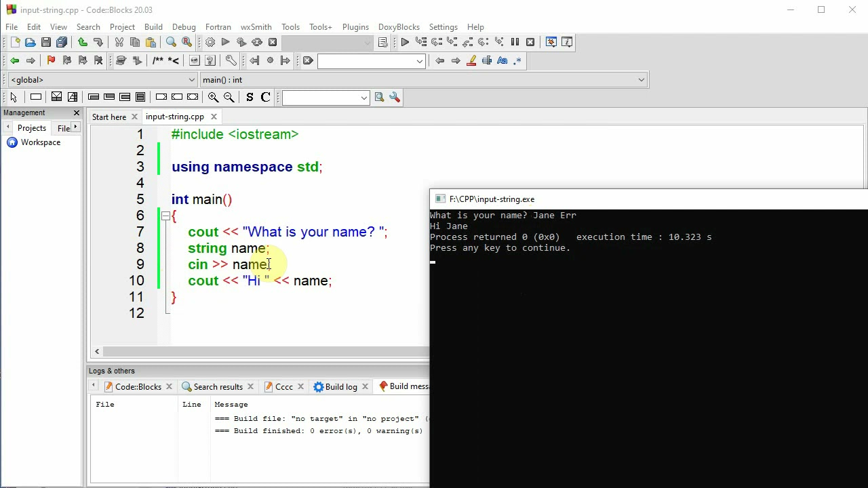The width and height of the screenshot is (868, 488).
Task: Copy the selection from the toolbar
Action: [135, 42]
